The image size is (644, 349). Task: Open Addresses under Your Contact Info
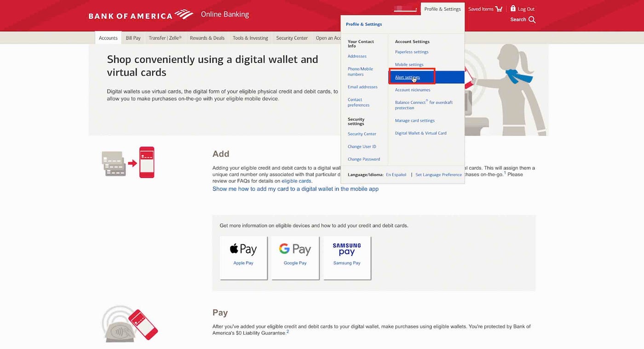point(357,56)
